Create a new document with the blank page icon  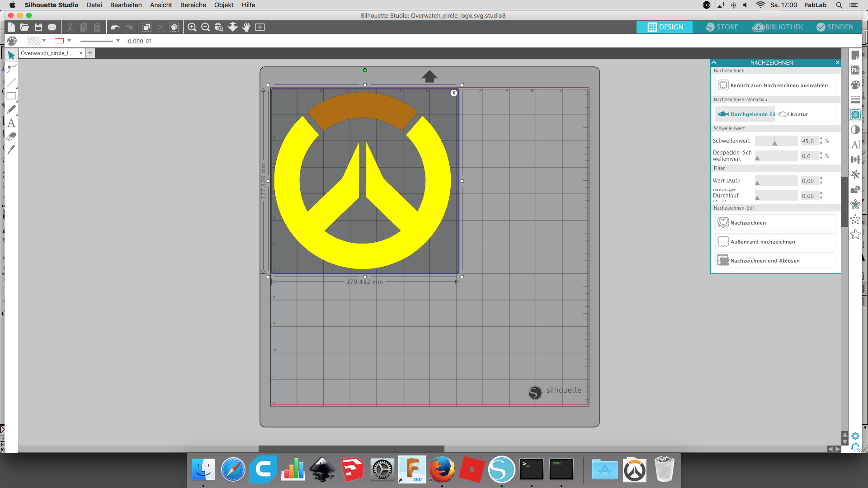click(x=11, y=27)
